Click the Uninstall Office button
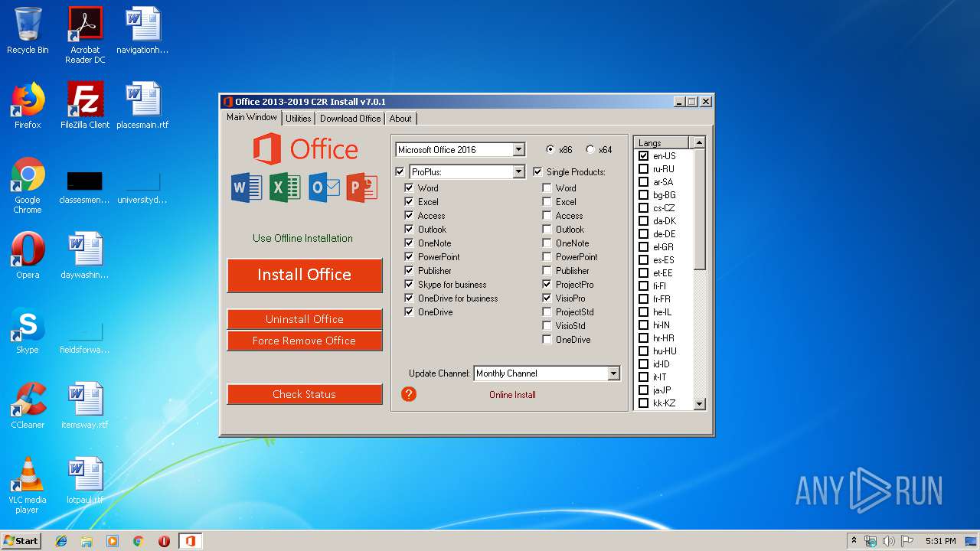The width and height of the screenshot is (980, 551). (305, 319)
